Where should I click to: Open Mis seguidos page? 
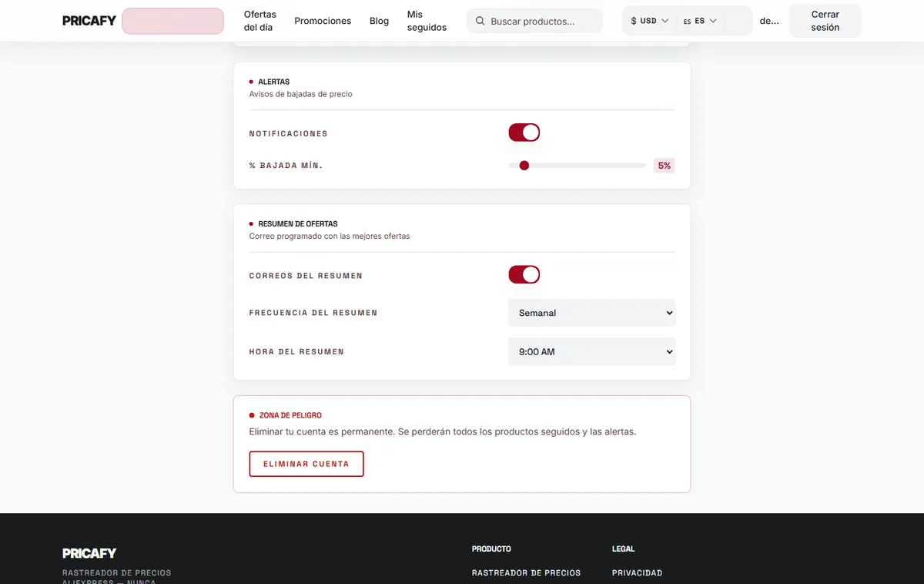[x=427, y=21]
